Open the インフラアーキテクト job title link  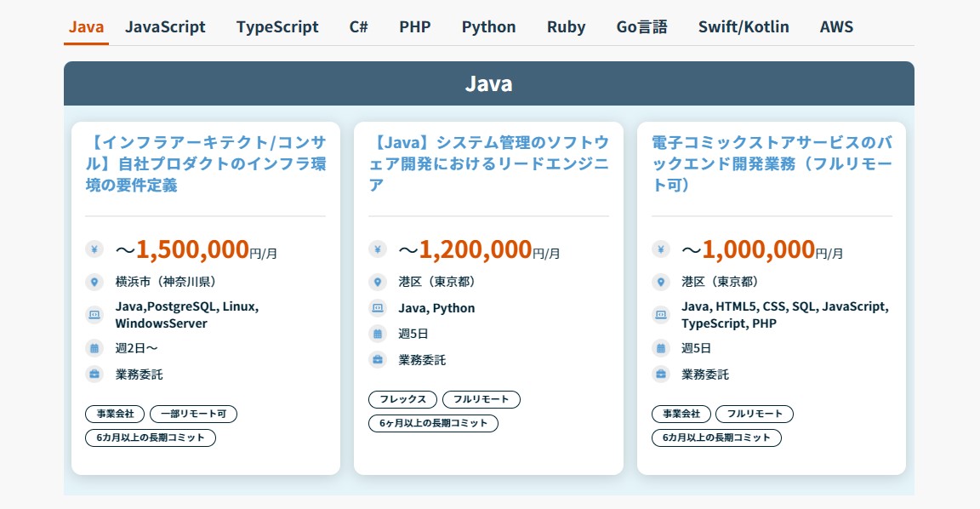click(x=205, y=163)
